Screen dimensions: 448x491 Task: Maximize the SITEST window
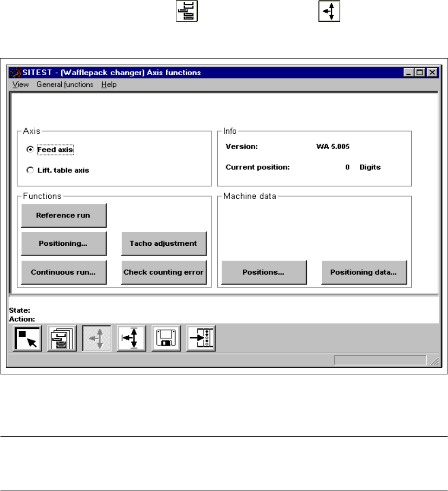pos(420,72)
